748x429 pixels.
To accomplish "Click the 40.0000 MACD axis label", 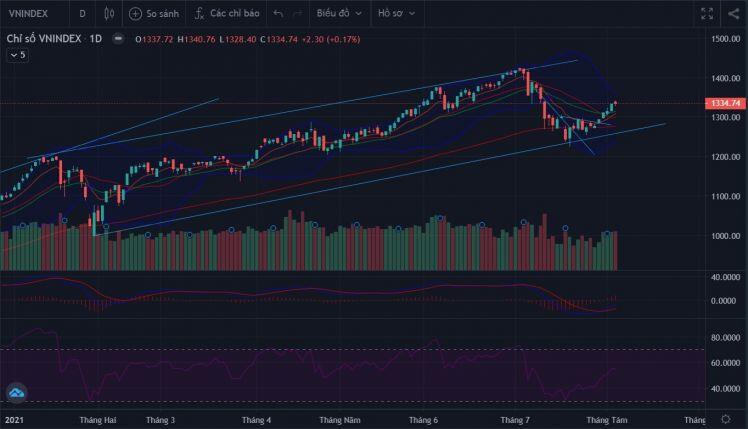I will [726, 277].
